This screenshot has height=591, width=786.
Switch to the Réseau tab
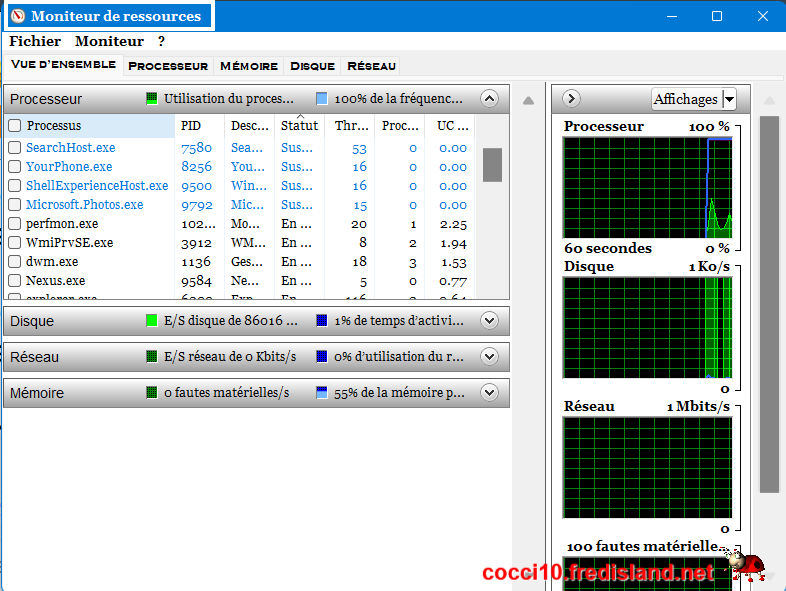(371, 66)
